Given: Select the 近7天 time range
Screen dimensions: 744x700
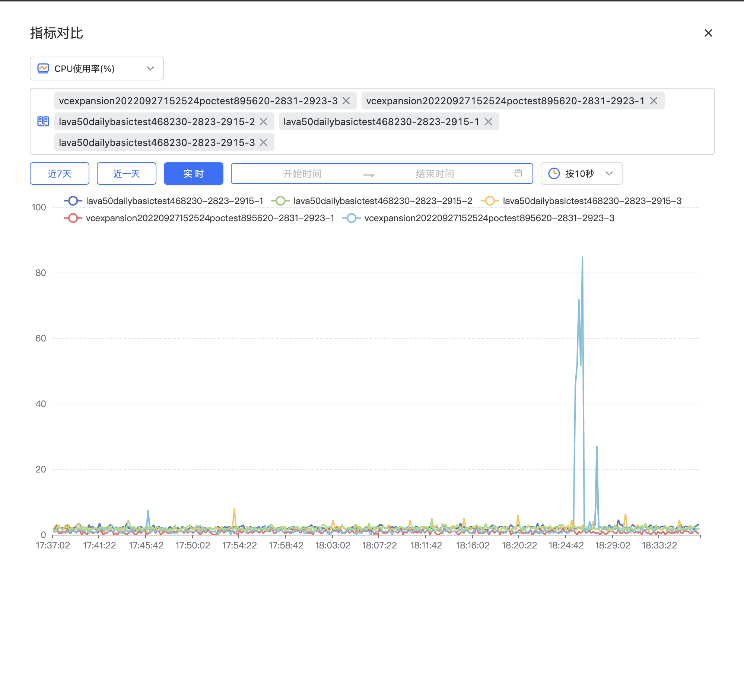Looking at the screenshot, I should (60, 174).
